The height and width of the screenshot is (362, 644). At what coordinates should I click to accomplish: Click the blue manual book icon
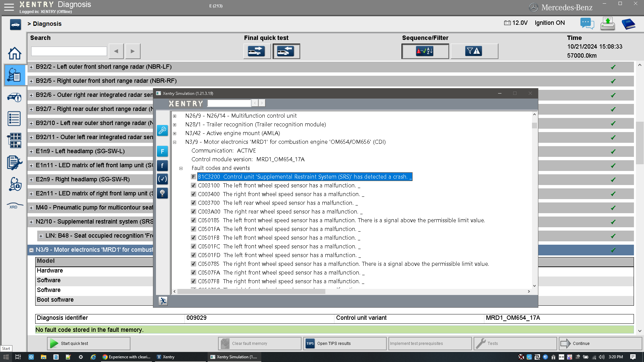tap(628, 24)
